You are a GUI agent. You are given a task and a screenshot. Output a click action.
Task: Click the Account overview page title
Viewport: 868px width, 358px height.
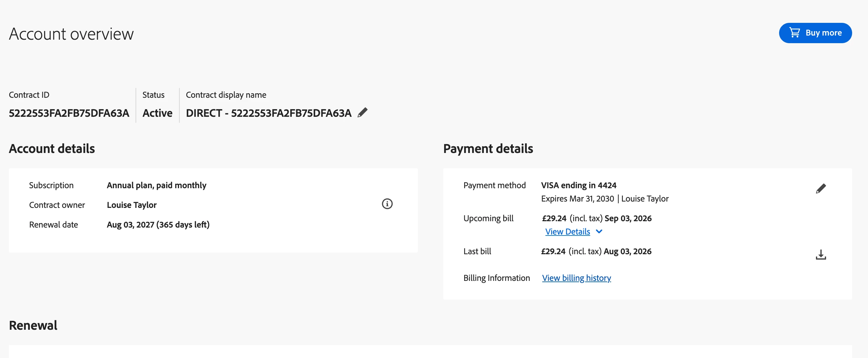tap(71, 34)
